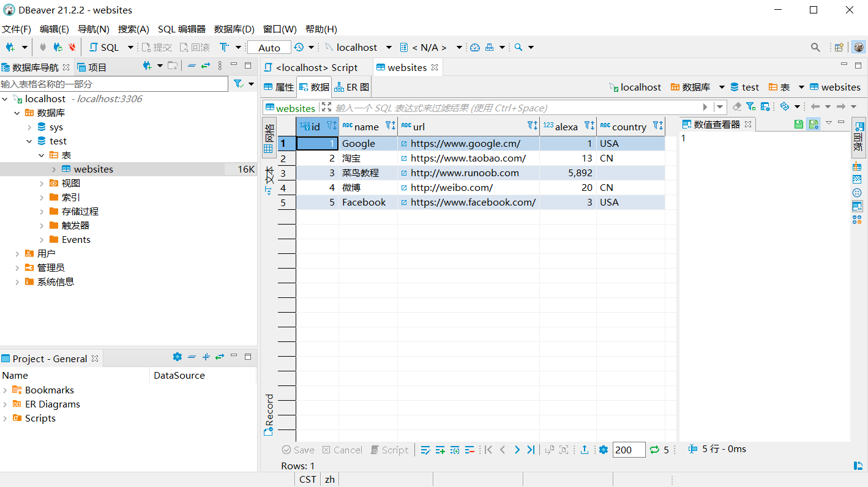Viewport: 868px width, 487px height.
Task: Open the 帮助(H) menu
Action: click(x=321, y=29)
